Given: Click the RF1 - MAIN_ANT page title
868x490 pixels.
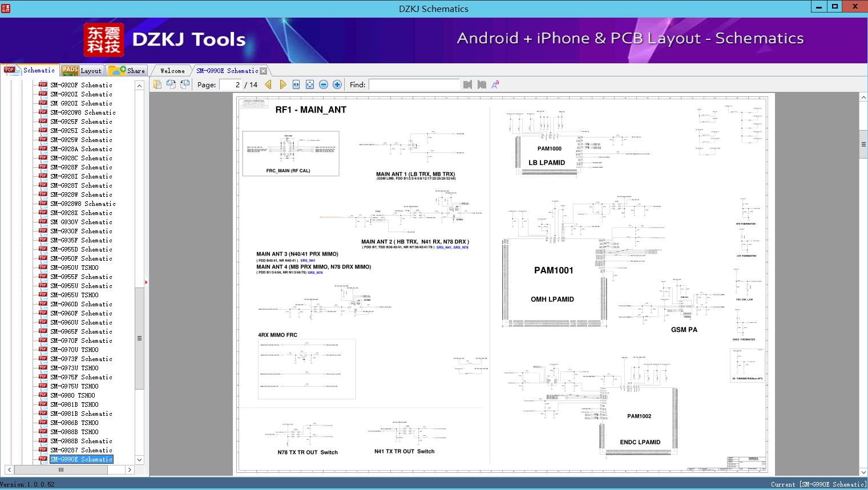Looking at the screenshot, I should (311, 110).
